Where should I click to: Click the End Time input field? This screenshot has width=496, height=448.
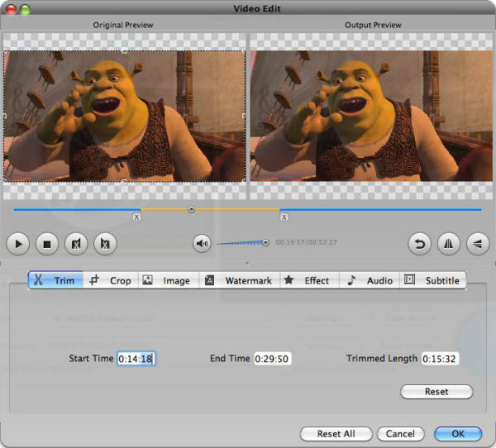tap(272, 359)
